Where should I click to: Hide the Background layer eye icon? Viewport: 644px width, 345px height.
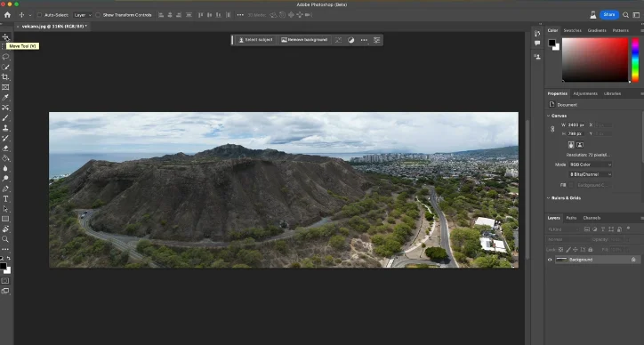[550, 260]
